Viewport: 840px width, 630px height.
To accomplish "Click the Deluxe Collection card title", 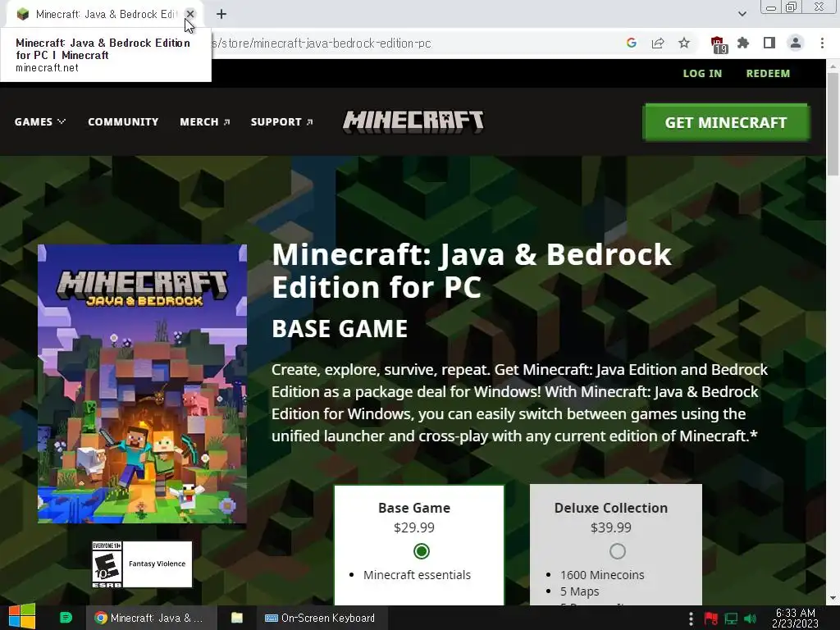I will click(610, 508).
